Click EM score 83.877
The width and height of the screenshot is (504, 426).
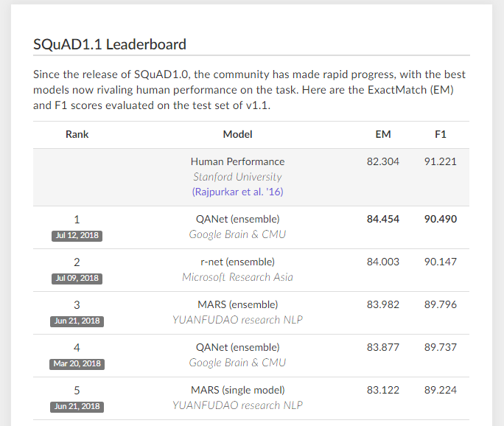[x=383, y=348]
